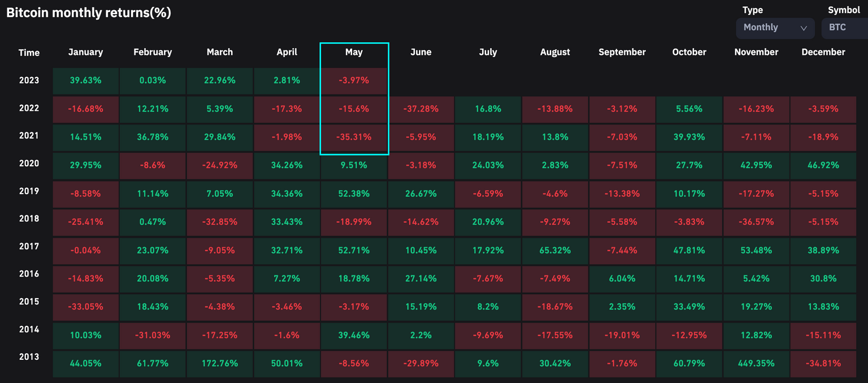Click the -13.38% cell for September 2019
Screen dimensions: 868x383
click(x=622, y=194)
